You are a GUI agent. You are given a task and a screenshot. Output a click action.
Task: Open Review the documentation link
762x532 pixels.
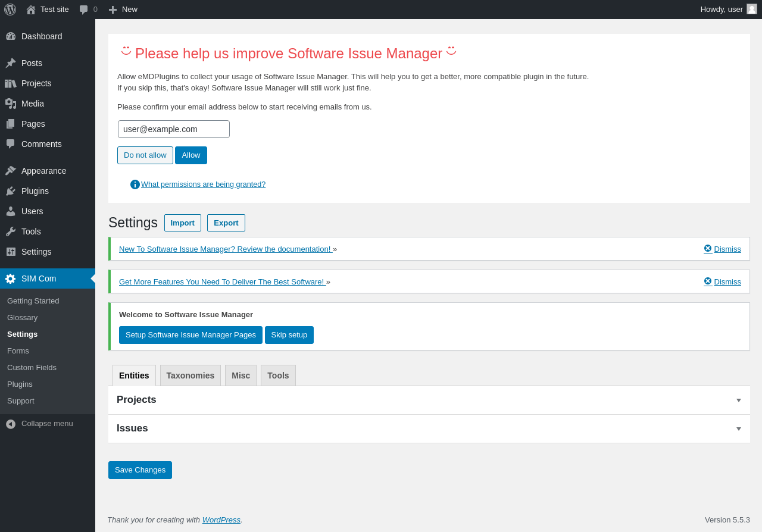coord(226,249)
